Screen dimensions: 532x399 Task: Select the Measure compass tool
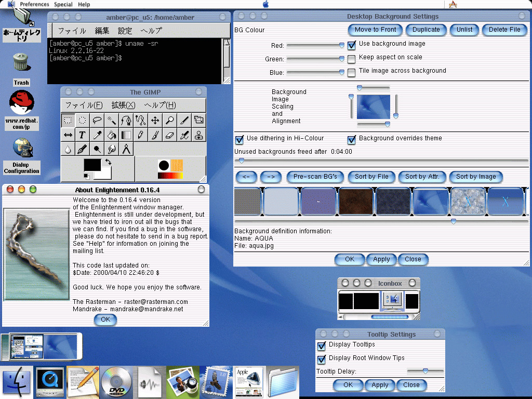click(126, 149)
